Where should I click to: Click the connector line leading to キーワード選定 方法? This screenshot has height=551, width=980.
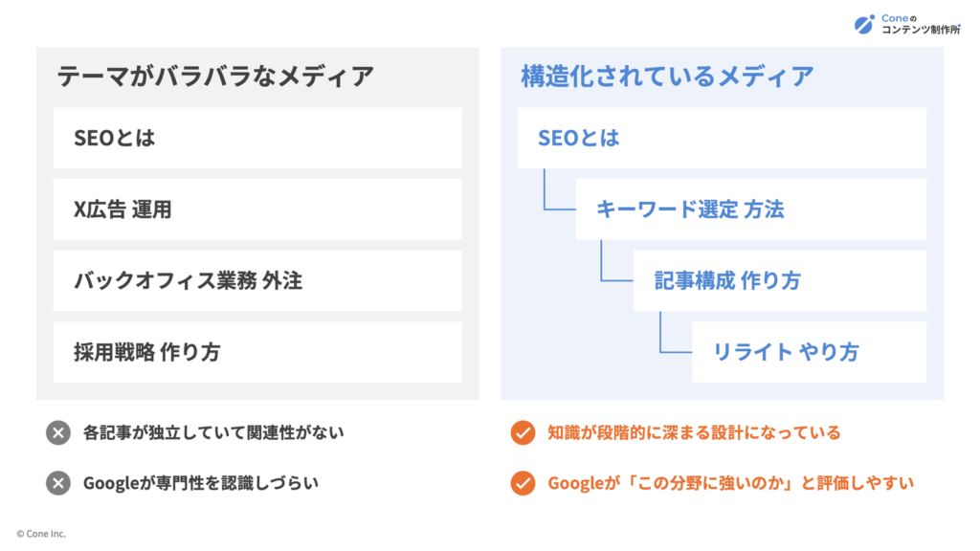click(559, 189)
